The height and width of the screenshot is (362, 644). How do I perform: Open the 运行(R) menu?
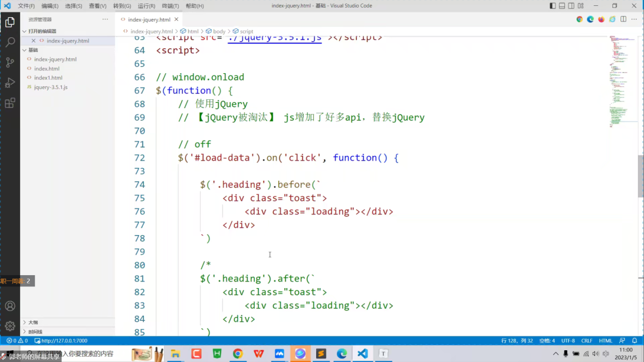coord(147,6)
